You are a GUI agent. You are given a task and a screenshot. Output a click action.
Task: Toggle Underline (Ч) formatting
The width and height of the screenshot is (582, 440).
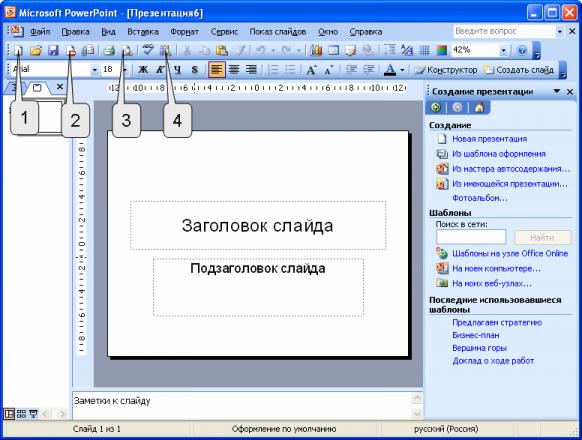178,69
